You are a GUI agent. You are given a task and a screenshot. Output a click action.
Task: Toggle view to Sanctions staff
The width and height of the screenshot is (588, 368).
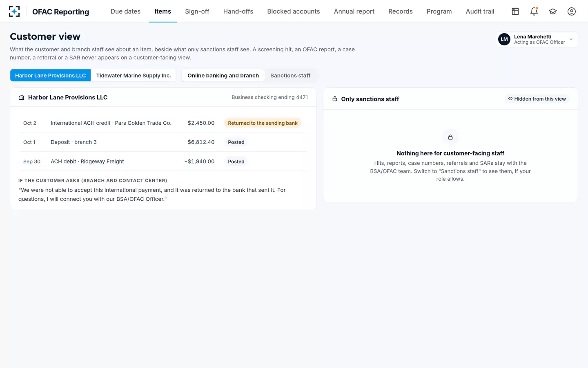click(290, 76)
